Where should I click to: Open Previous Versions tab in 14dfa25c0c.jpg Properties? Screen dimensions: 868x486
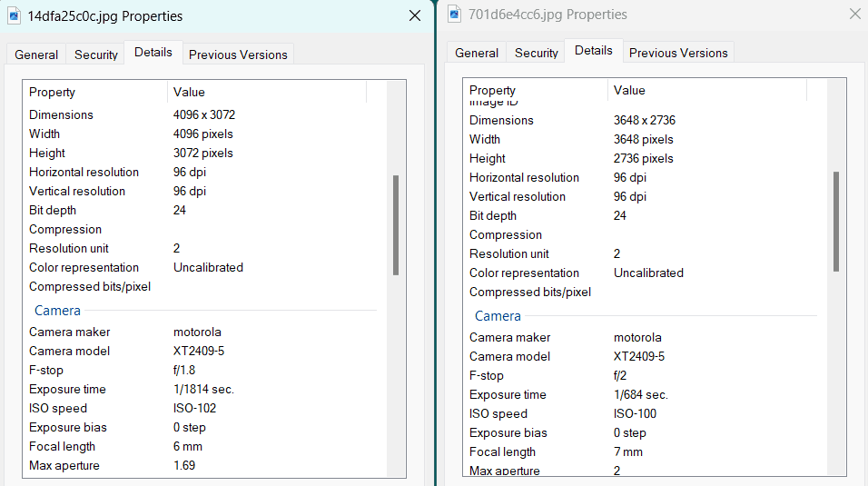238,55
